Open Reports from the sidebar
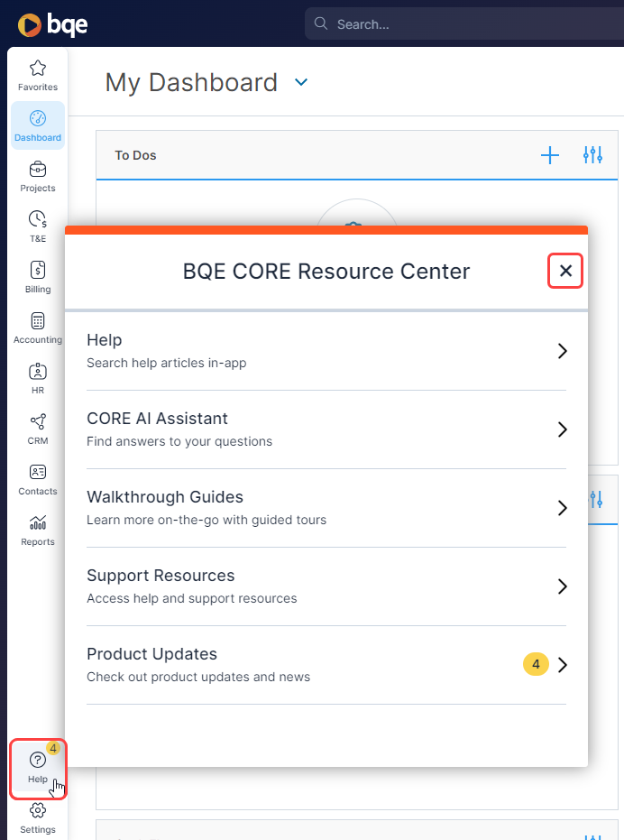624x840 pixels. pos(38,530)
